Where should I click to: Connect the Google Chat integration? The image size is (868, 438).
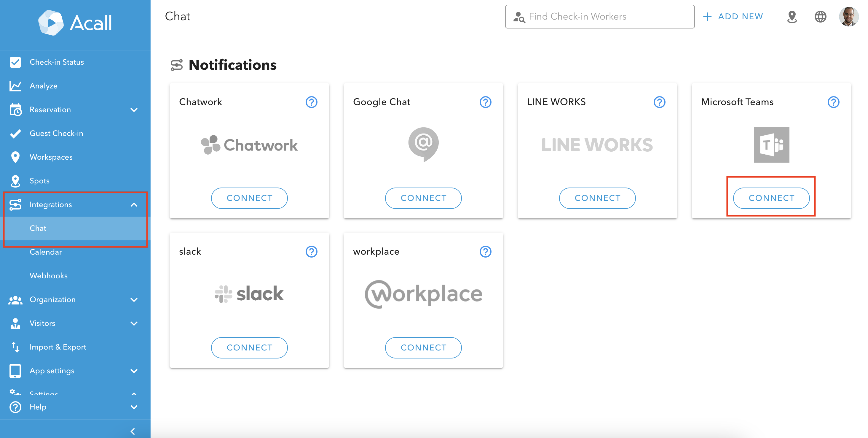(423, 198)
